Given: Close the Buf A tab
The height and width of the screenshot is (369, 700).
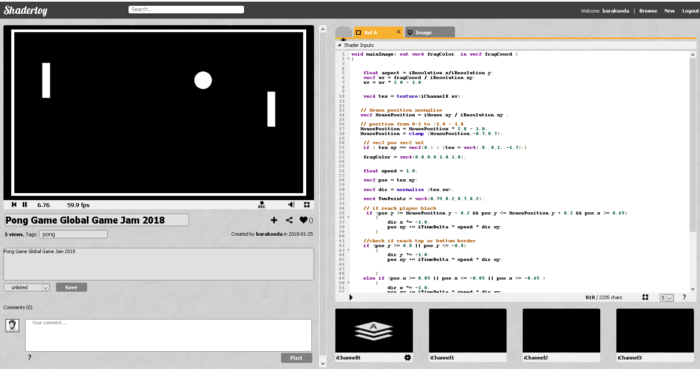Looking at the screenshot, I should click(398, 32).
